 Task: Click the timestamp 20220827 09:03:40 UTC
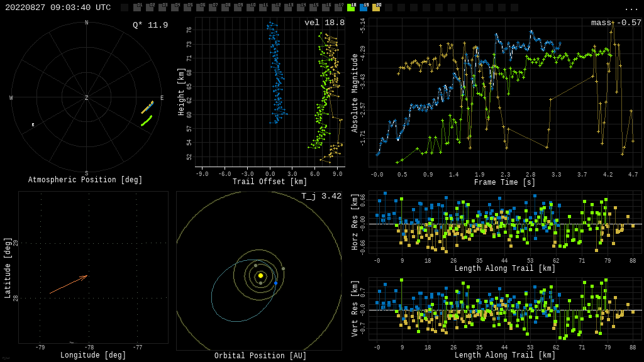point(58,8)
